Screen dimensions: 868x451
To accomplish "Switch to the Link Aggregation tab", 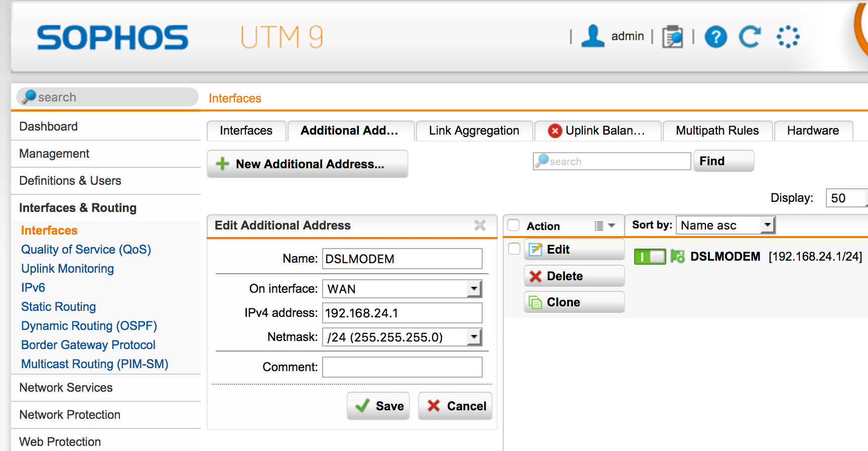I will (474, 131).
